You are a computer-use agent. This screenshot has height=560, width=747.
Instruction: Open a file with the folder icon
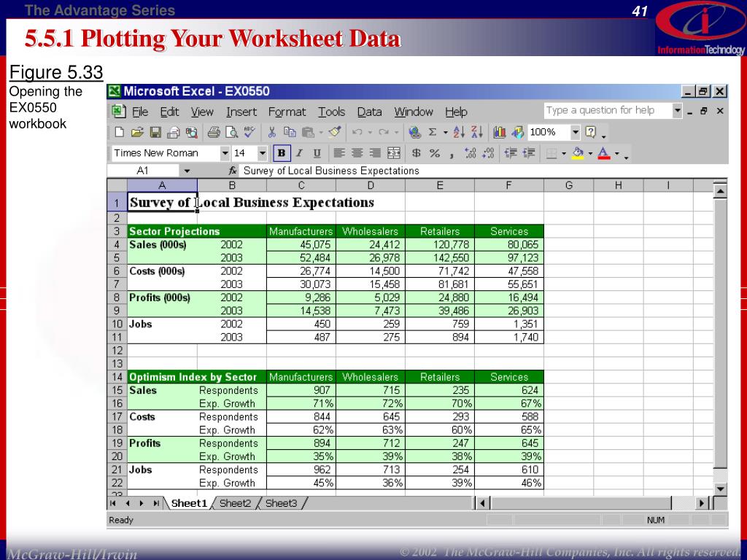click(137, 133)
